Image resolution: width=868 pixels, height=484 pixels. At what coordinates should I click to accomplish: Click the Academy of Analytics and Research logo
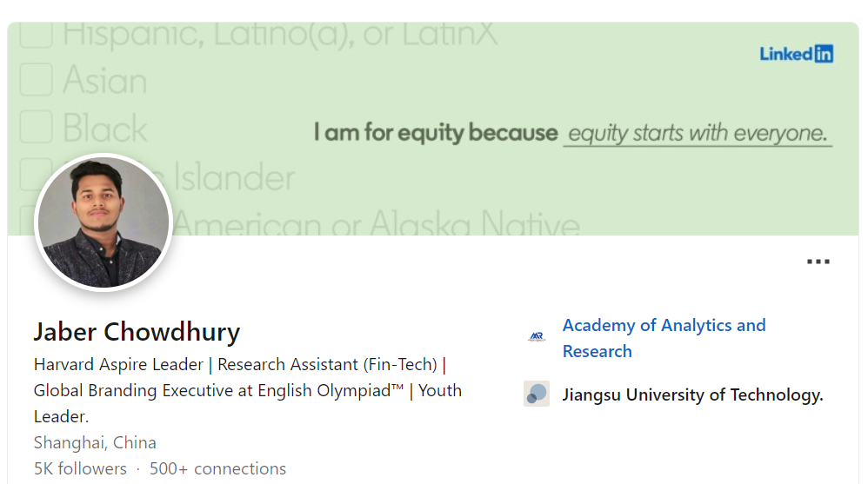[x=537, y=337]
